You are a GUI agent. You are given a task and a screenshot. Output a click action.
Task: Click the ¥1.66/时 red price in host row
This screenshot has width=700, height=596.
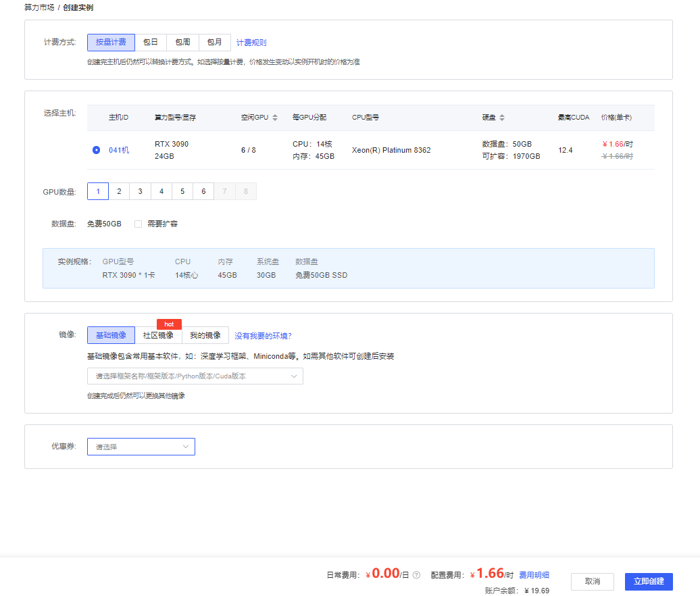618,144
